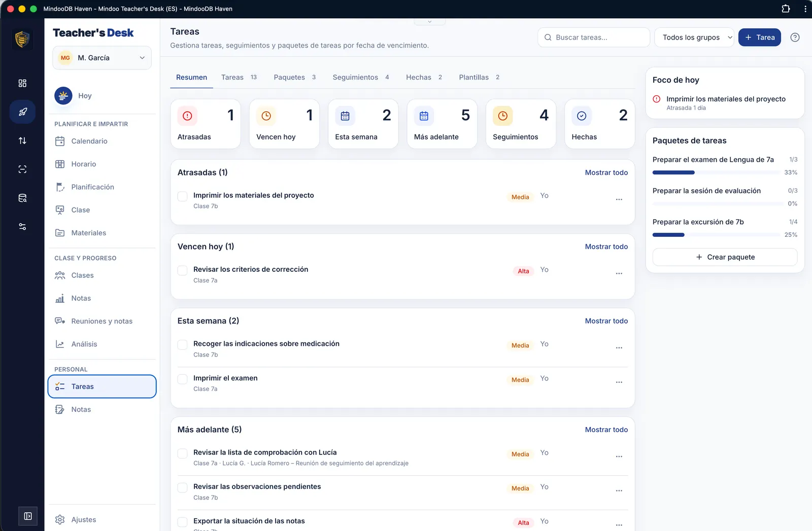The image size is (812, 531).
Task: Click the + Tarea button
Action: 759,38
